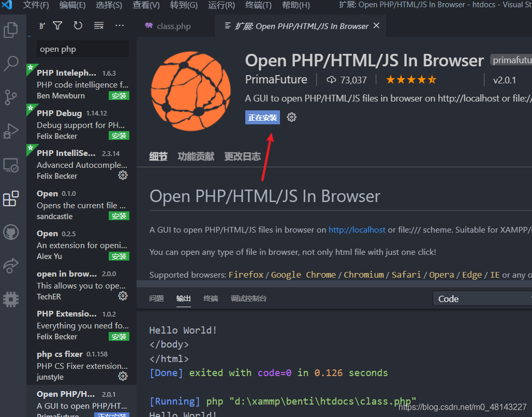Open the 查看(V) menu
Viewport: 532px width, 417px height.
[x=146, y=5]
